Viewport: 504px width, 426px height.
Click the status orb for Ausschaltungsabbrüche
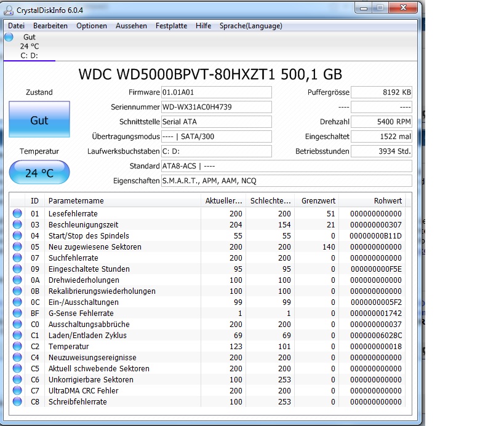(x=17, y=324)
